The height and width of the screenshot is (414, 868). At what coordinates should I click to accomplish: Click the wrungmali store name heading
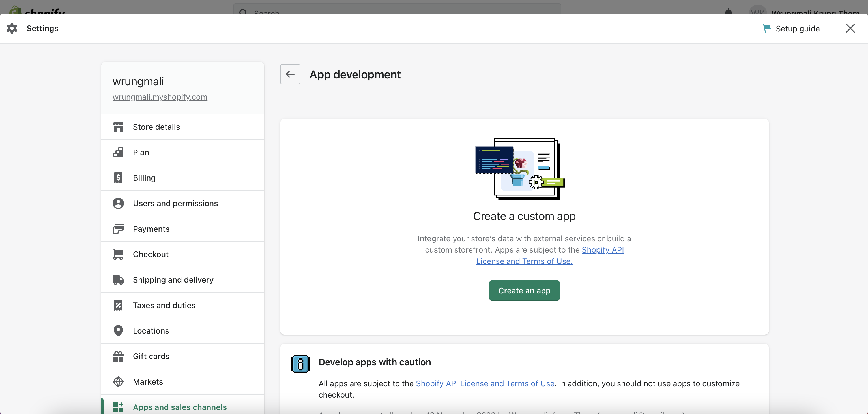click(138, 81)
